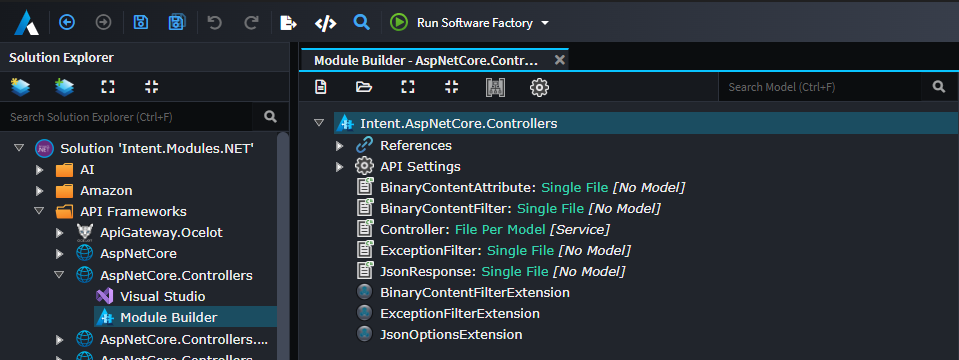Expand the Amazon folder
959x360 pixels.
click(x=40, y=191)
